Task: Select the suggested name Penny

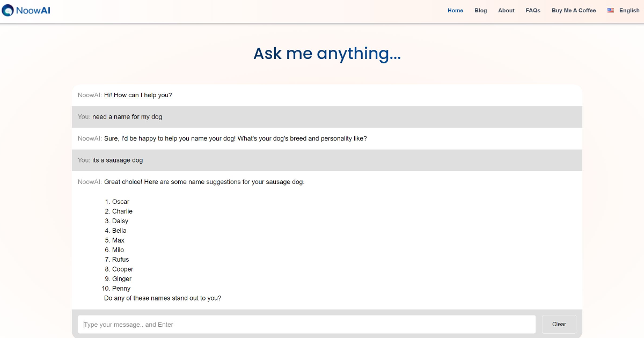Action: 121,288
